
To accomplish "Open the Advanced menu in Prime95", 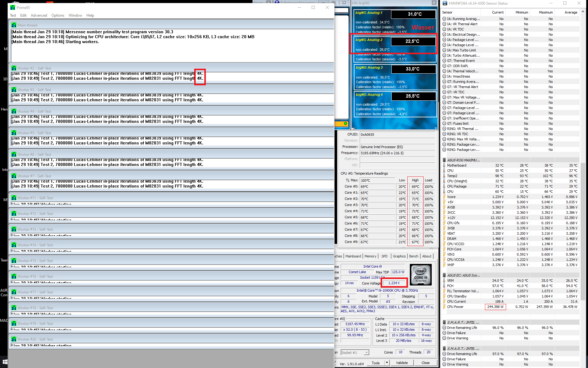I will pos(39,15).
